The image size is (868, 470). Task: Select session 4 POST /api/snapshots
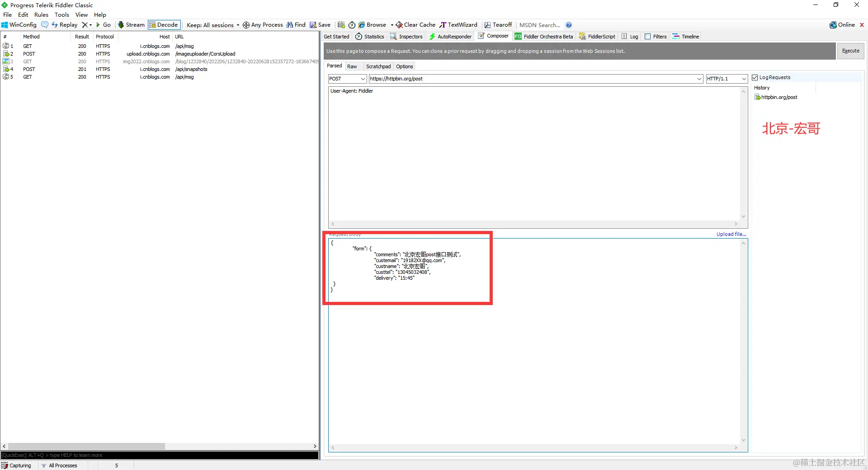(x=160, y=69)
